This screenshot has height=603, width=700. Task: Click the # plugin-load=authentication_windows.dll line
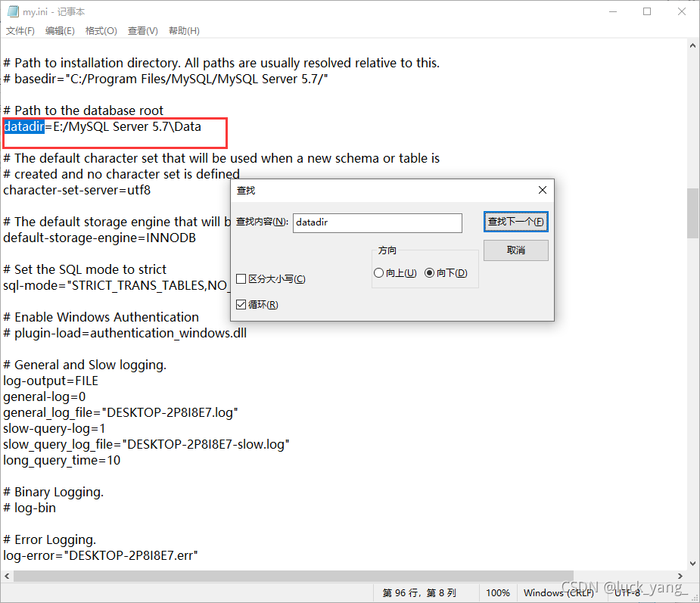(x=125, y=334)
